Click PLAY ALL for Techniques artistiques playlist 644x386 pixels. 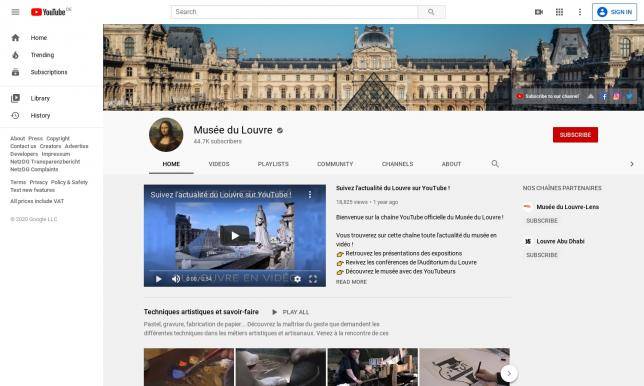click(x=290, y=312)
